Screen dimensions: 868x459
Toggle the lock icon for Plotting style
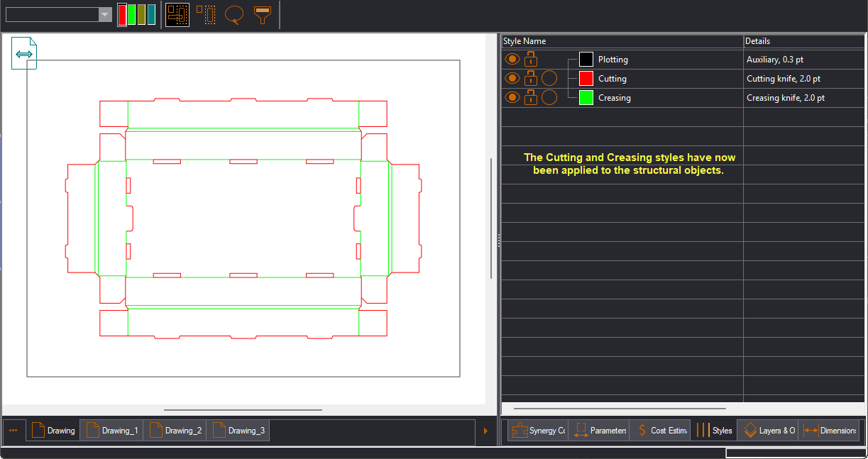pyautogui.click(x=531, y=60)
